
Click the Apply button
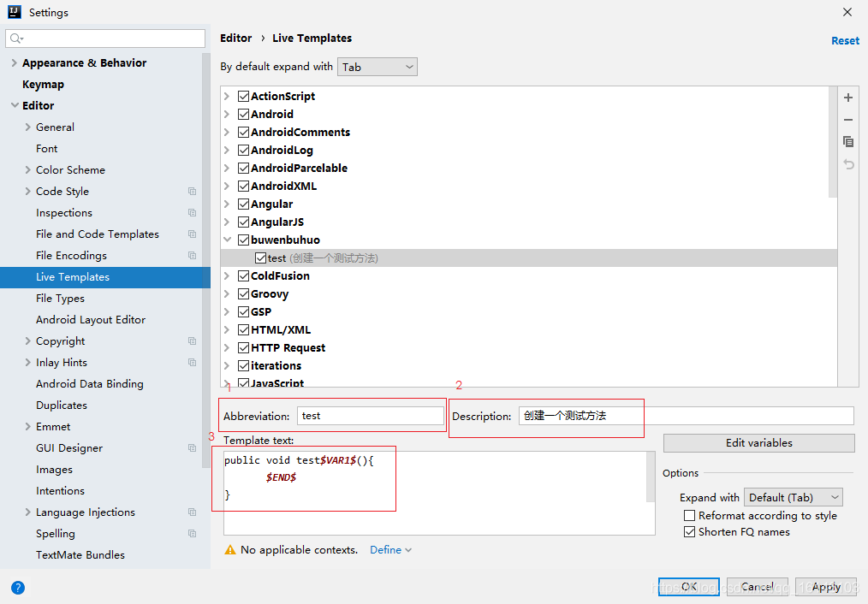click(826, 586)
